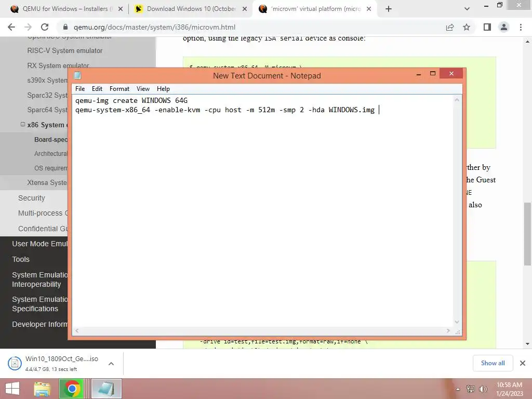Collapse the x86 System tree node
Image resolution: width=532 pixels, height=399 pixels.
(23, 124)
